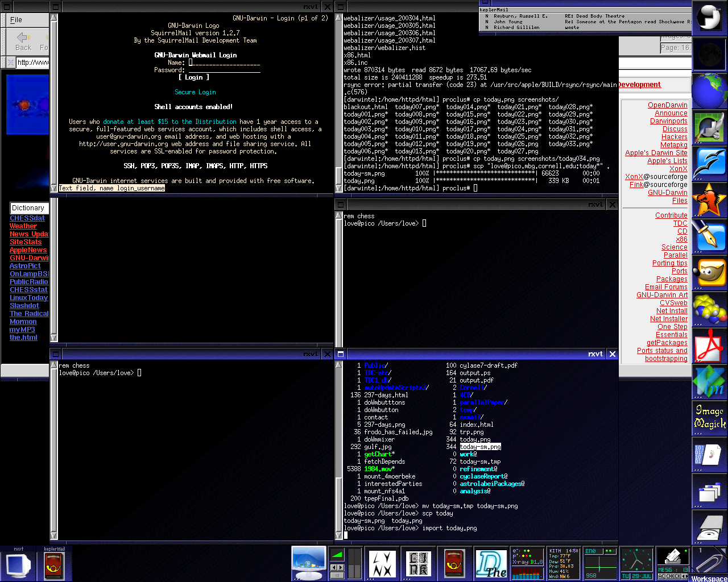Launch the AbiWord-style quill dock icon

pyautogui.click(x=709, y=127)
